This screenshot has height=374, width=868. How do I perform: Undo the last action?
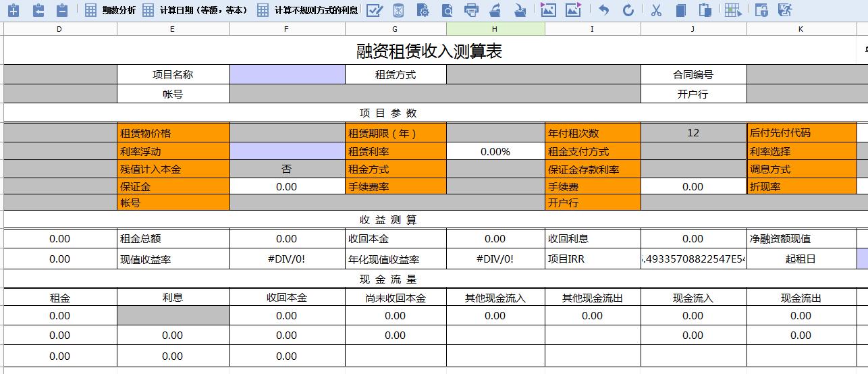(x=604, y=10)
